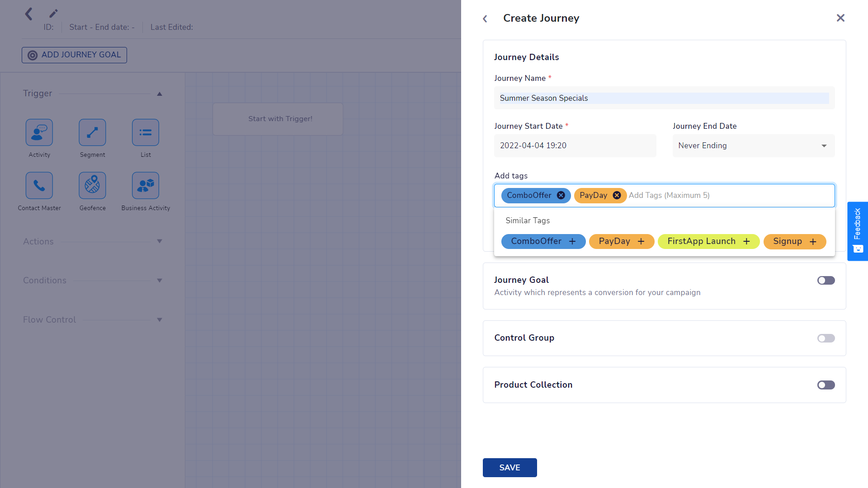This screenshot has width=868, height=488.
Task: Expand the Flow Control section
Action: [x=160, y=320]
